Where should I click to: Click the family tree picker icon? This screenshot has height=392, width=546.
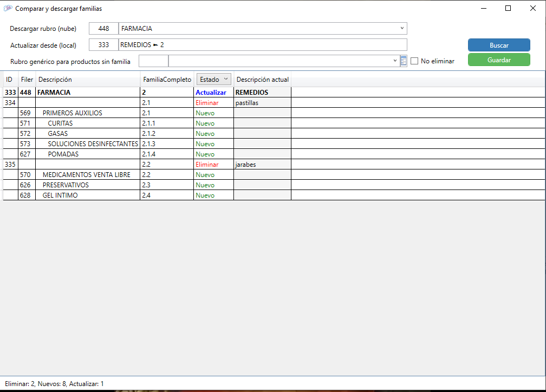pos(404,61)
